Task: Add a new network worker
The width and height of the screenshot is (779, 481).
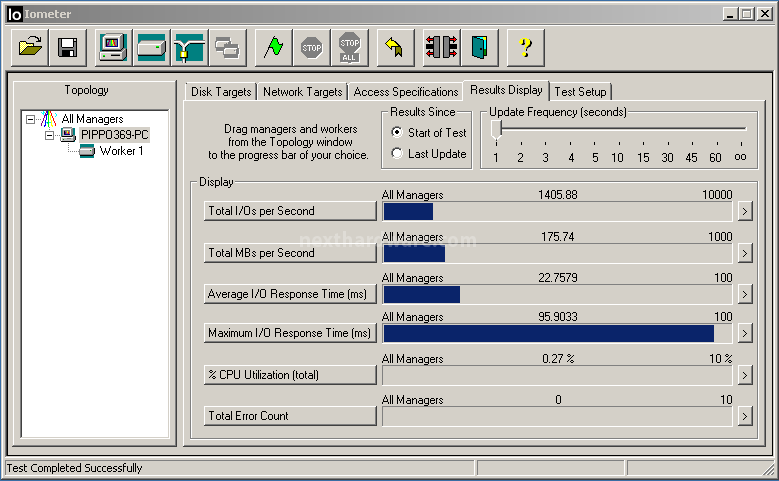Action: pyautogui.click(x=189, y=48)
